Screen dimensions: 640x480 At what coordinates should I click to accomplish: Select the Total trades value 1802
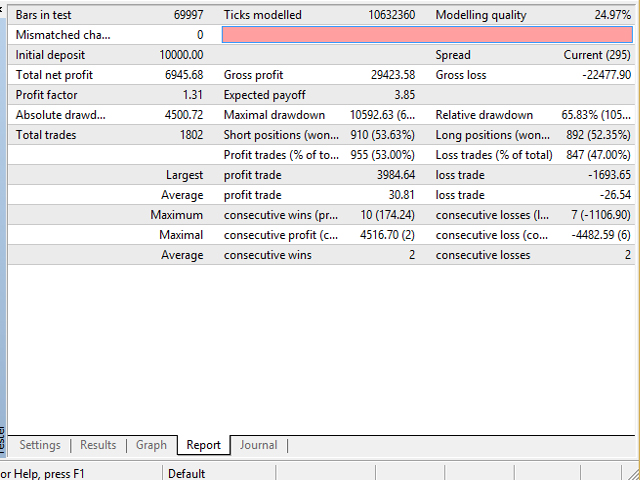pos(189,135)
